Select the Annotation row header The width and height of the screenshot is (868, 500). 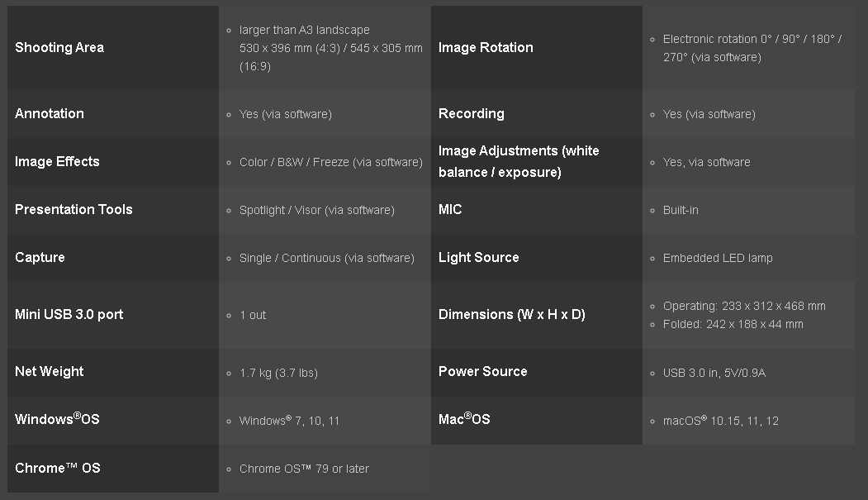click(50, 114)
